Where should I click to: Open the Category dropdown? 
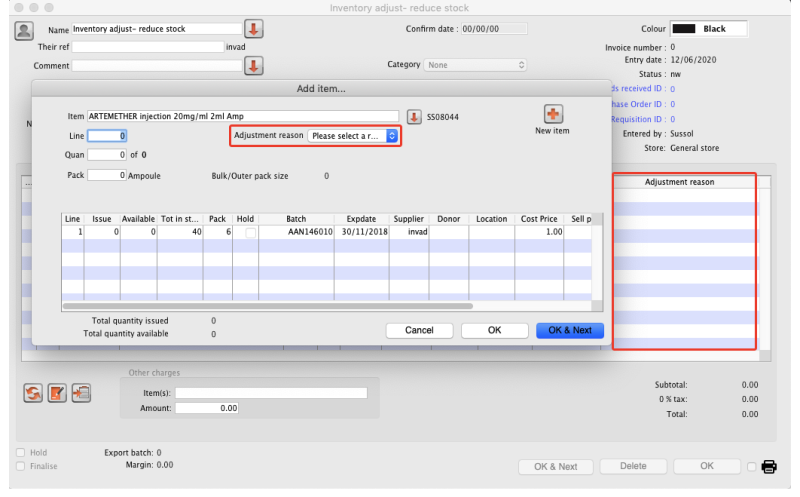[x=476, y=65]
